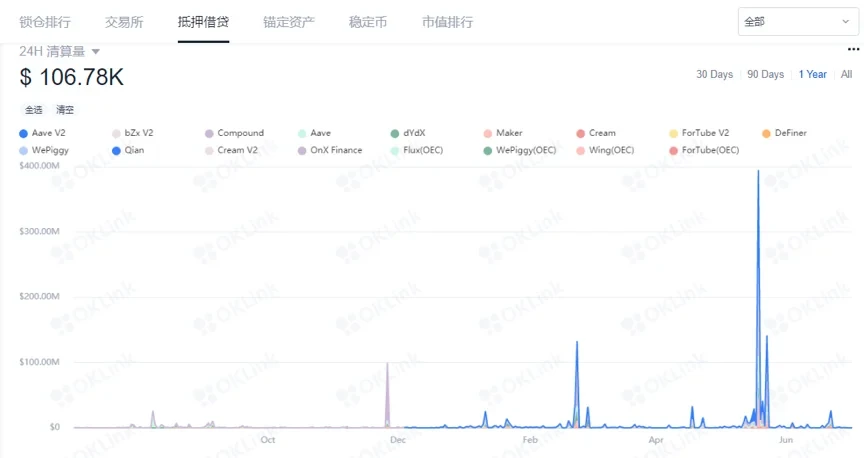Screen dimensions: 864x458
Task: Show the 90 Days range
Action: (765, 74)
